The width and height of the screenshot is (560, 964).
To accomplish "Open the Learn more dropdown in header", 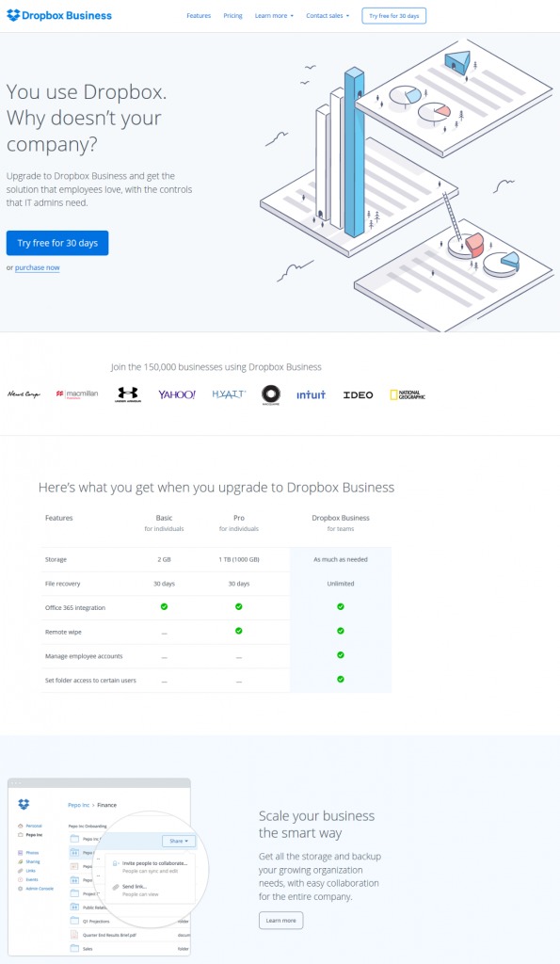I will pos(274,16).
